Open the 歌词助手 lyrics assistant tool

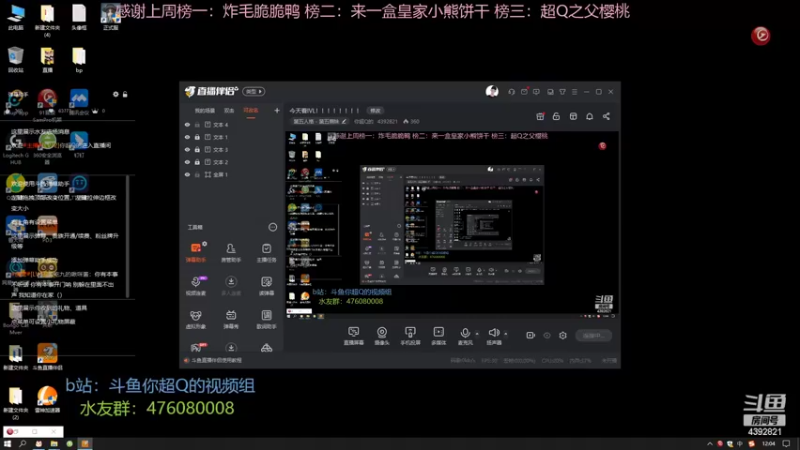266,319
